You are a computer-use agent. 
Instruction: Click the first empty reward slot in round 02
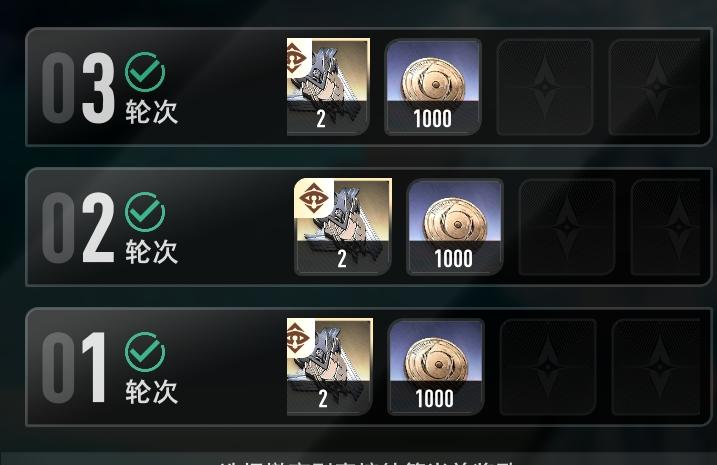tap(567, 227)
